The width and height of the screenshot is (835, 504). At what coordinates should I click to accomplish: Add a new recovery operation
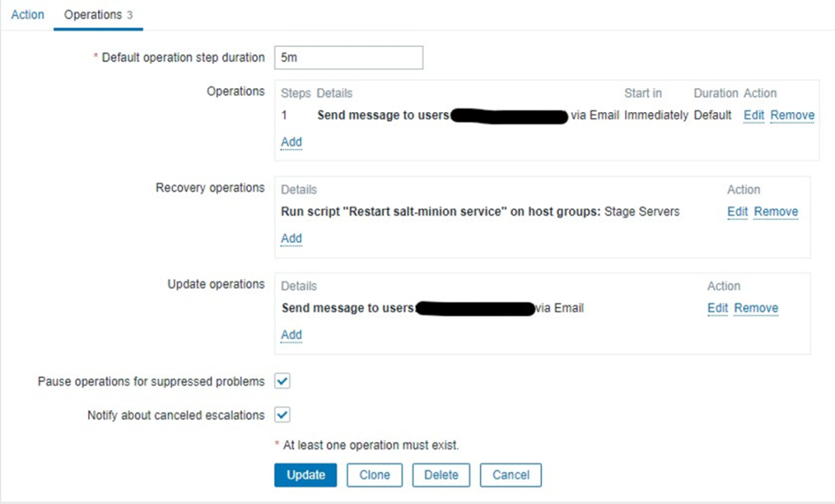coord(291,238)
